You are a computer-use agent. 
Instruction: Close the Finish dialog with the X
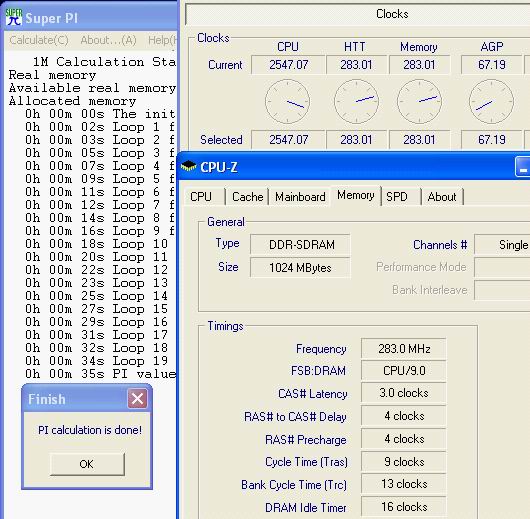click(137, 399)
